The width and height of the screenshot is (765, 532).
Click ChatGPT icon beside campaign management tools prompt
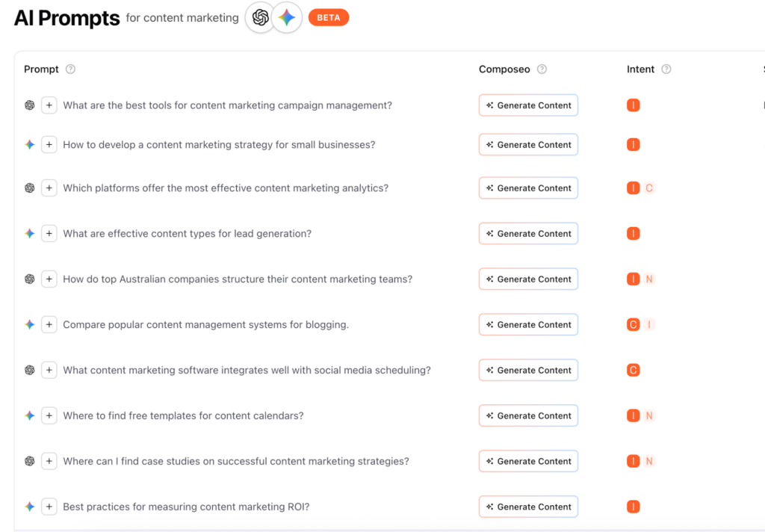click(x=30, y=105)
